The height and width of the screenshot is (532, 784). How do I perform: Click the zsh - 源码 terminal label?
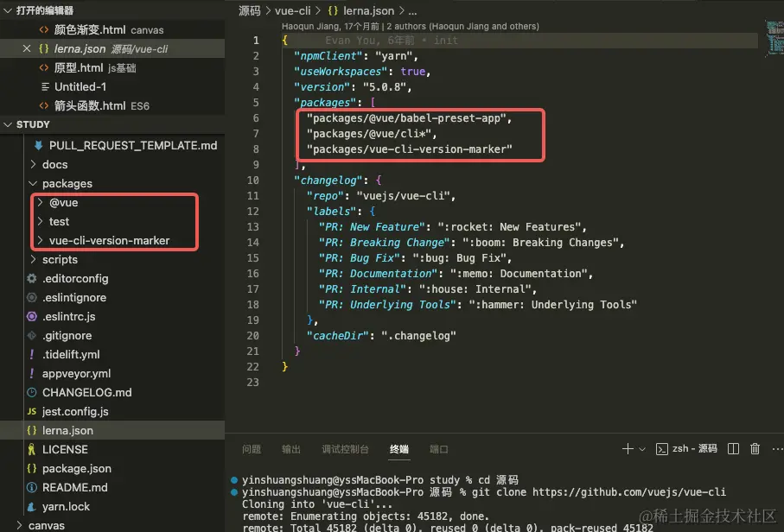694,448
